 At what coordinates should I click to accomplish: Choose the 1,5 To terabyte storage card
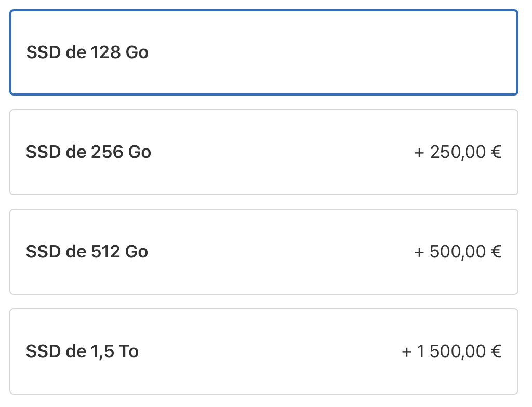263,351
